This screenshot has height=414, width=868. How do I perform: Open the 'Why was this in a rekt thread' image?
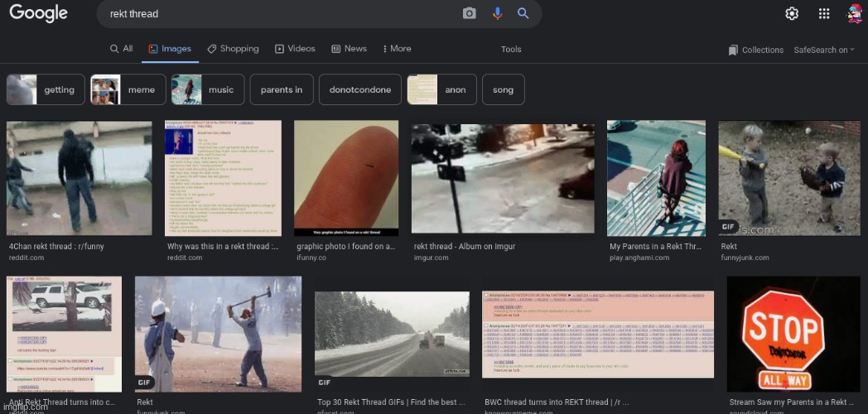pyautogui.click(x=223, y=178)
